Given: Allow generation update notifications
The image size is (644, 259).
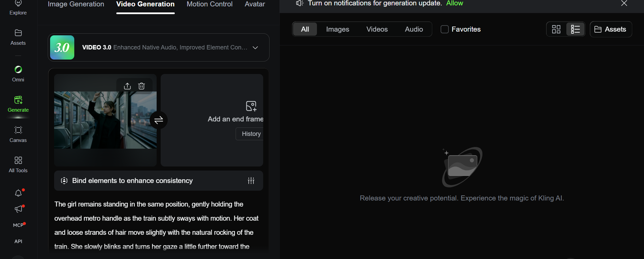Looking at the screenshot, I should coord(454,3).
